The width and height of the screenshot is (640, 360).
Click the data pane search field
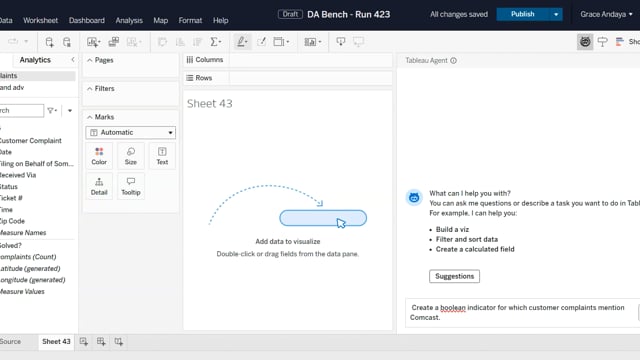pos(21,111)
